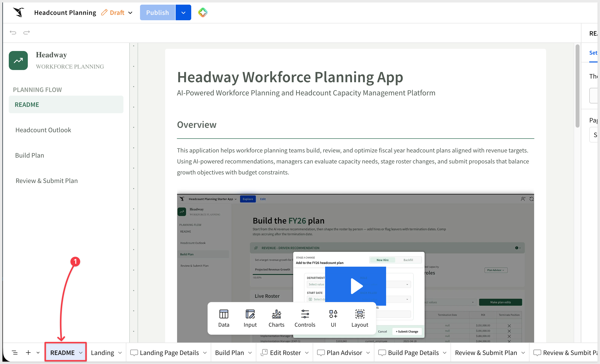Open the UI element menu
Screen dimensions: 600x364
click(333, 318)
